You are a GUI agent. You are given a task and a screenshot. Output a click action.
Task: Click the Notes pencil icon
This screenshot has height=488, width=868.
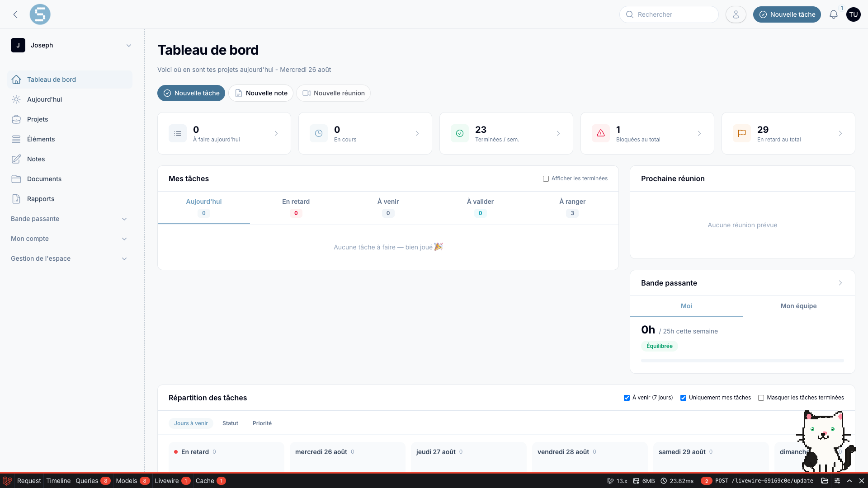pos(16,159)
